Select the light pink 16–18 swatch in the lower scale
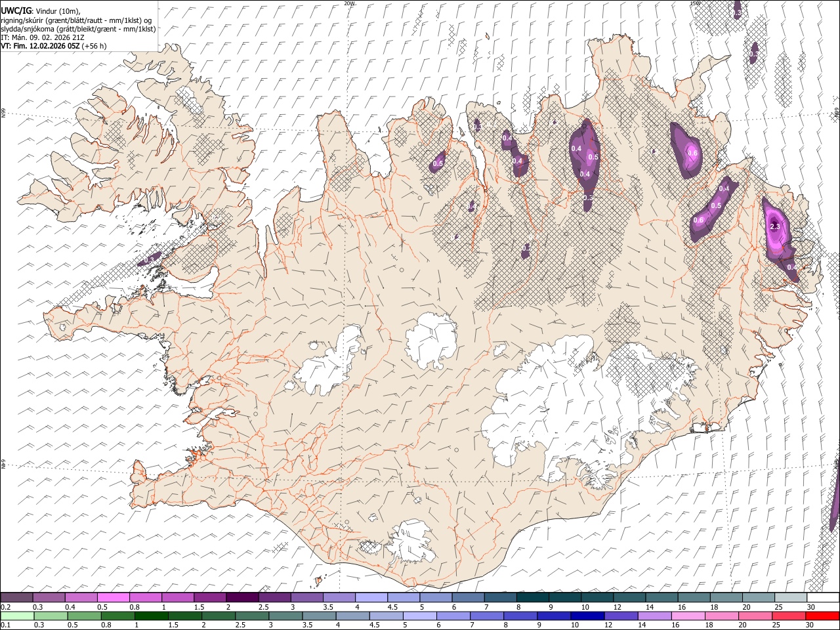The image size is (840, 630). coord(688,616)
